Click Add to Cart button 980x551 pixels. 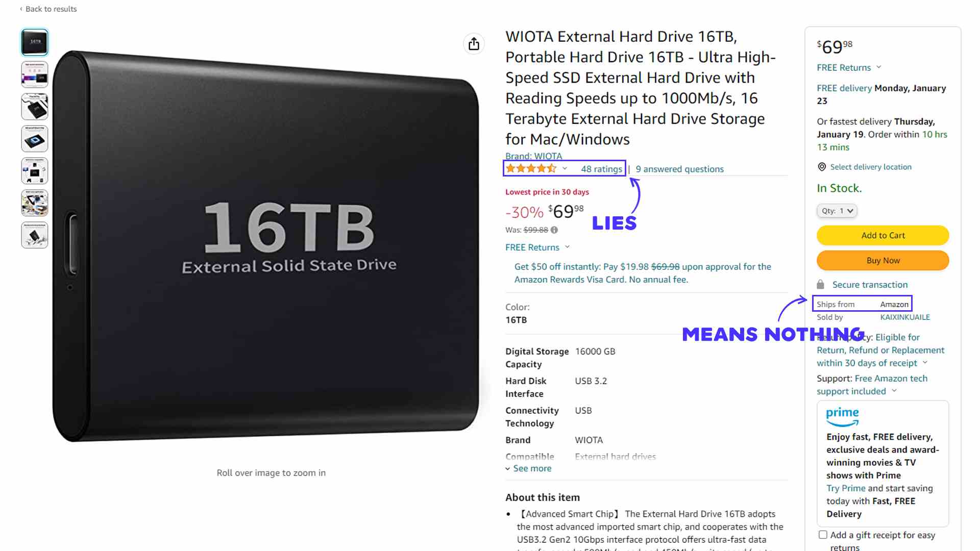coord(883,235)
